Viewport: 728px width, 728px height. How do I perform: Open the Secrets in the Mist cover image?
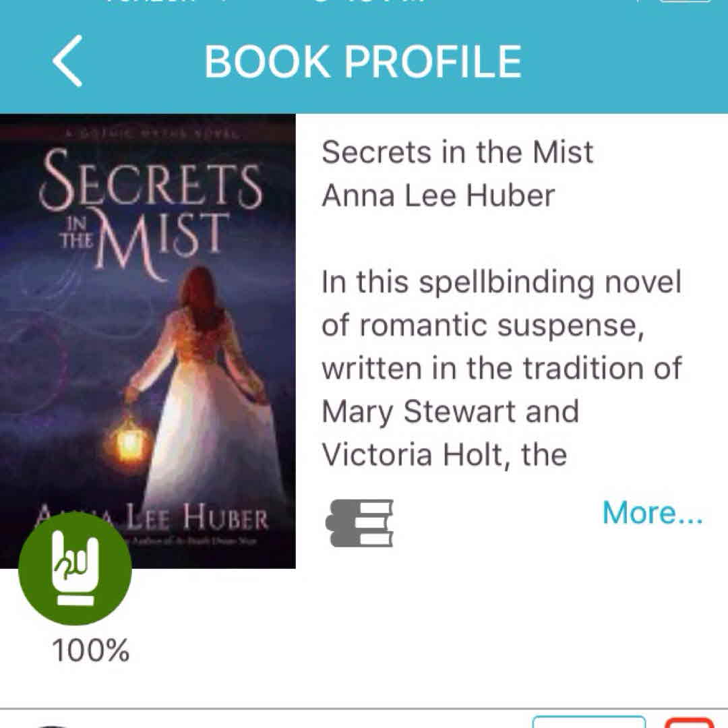(x=148, y=341)
